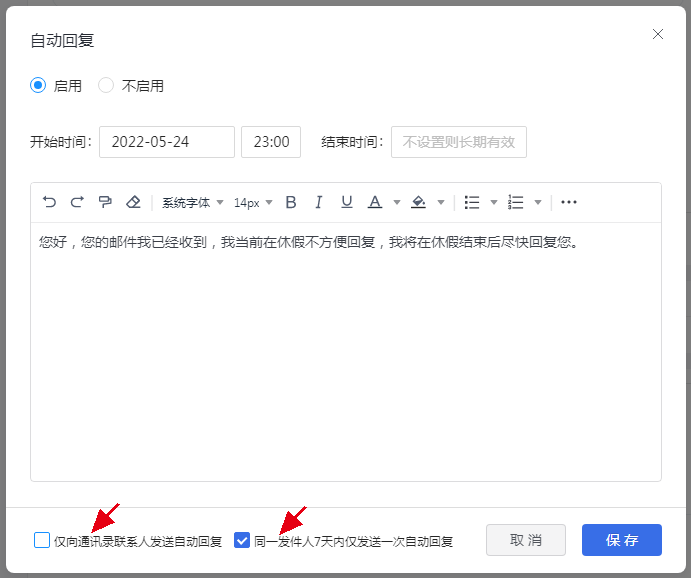Open the start time field 23:00
This screenshot has width=691, height=578.
[271, 142]
